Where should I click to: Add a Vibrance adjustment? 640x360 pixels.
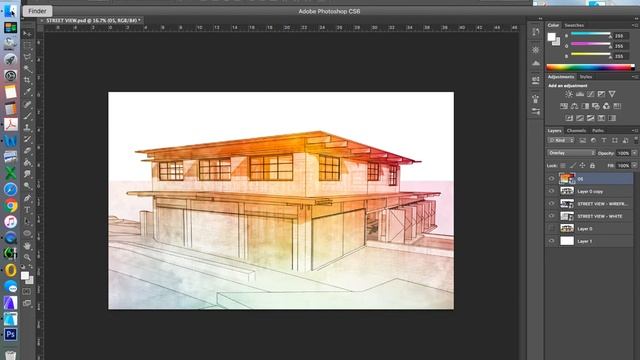coord(612,94)
